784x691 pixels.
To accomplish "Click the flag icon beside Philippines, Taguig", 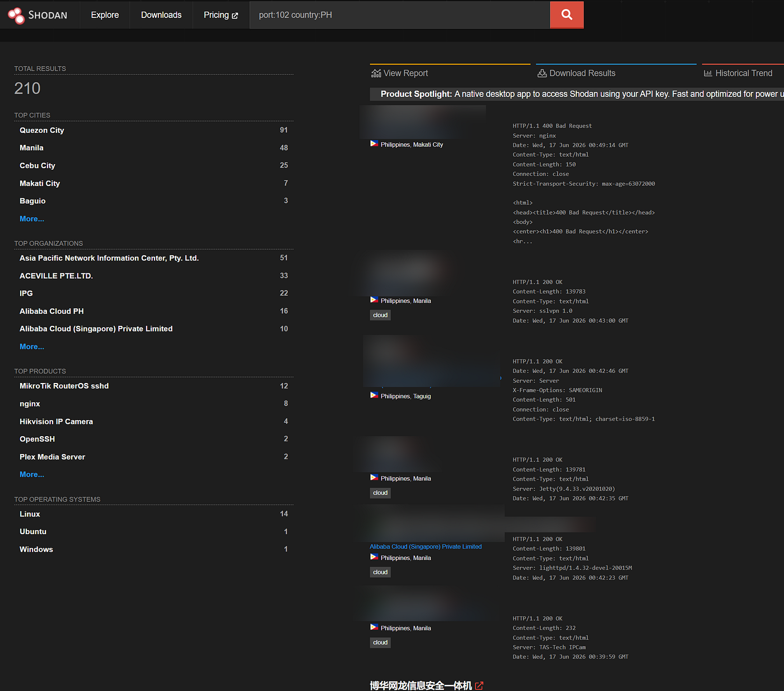I will [x=374, y=395].
